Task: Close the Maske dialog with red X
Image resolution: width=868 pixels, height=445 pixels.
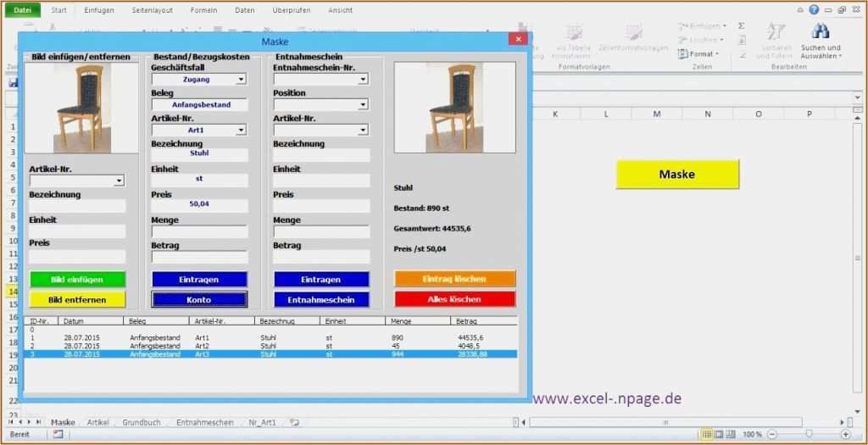Action: [x=518, y=39]
